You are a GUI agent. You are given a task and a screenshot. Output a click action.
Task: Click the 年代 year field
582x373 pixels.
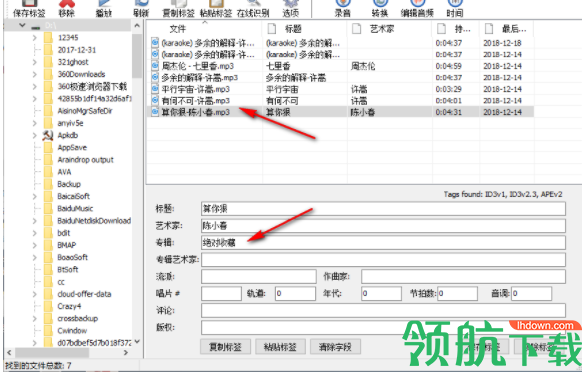coord(381,294)
